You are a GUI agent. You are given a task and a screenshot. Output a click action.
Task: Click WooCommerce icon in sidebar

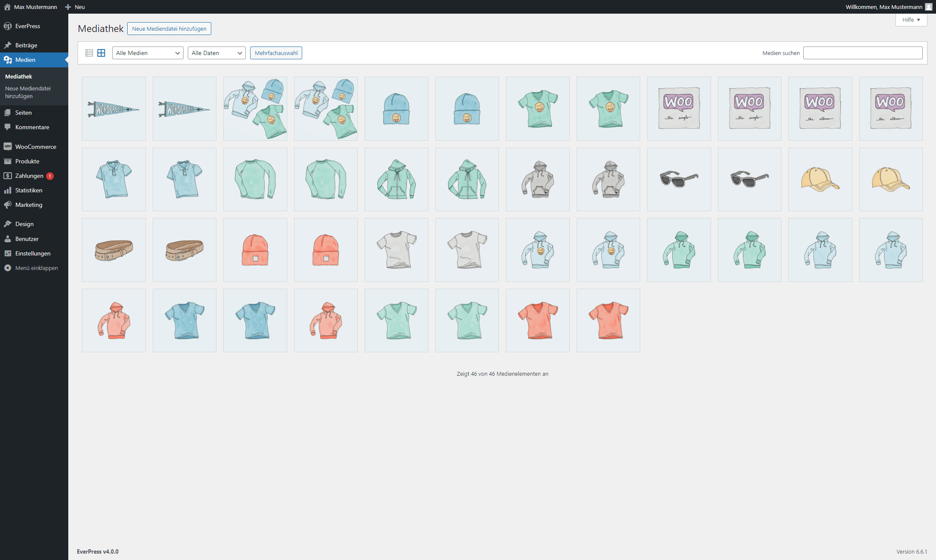[x=8, y=147]
